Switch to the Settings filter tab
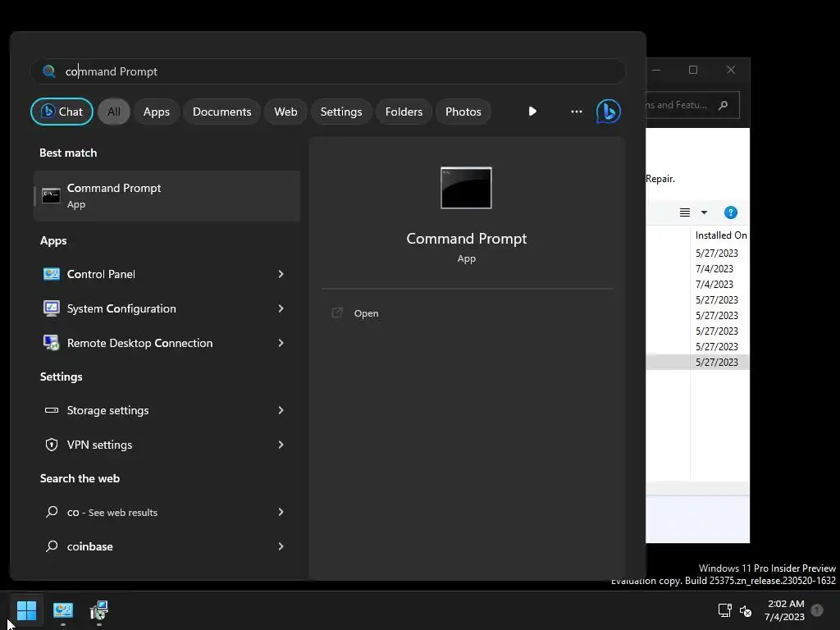The width and height of the screenshot is (840, 630). (x=341, y=112)
